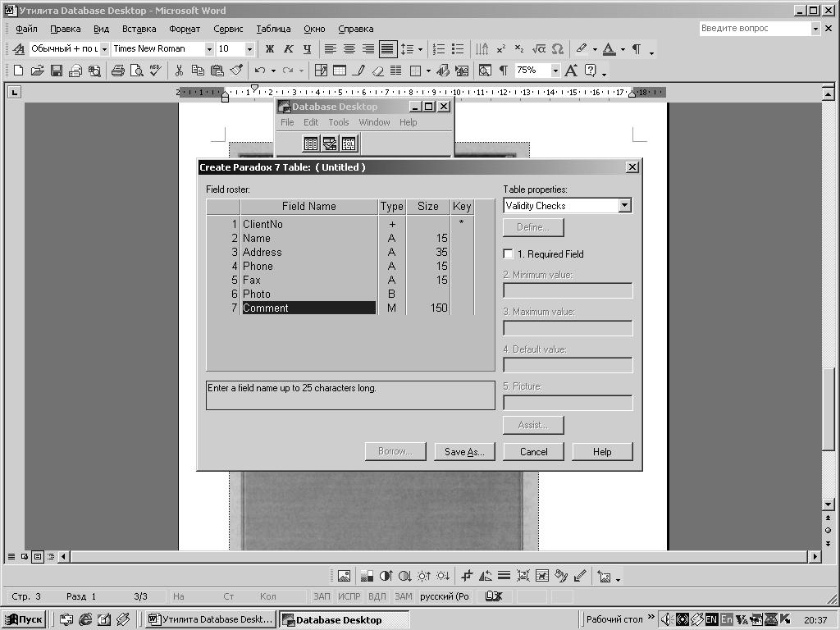840x630 pixels.
Task: Run spelling check in Word
Action: click(x=155, y=71)
